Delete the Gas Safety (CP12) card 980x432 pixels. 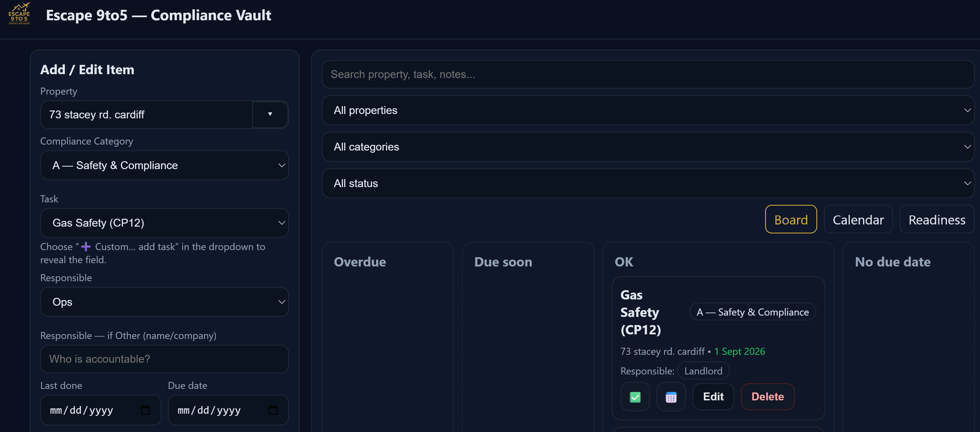(x=768, y=397)
